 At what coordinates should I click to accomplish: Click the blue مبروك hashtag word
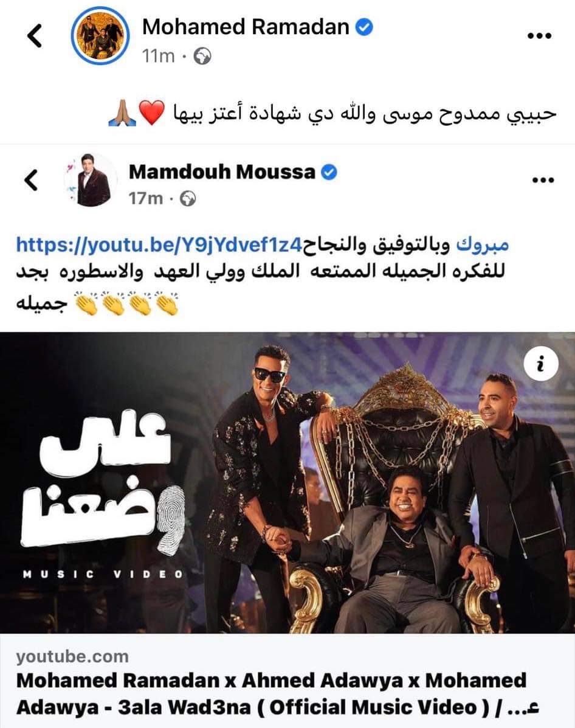pyautogui.click(x=483, y=244)
